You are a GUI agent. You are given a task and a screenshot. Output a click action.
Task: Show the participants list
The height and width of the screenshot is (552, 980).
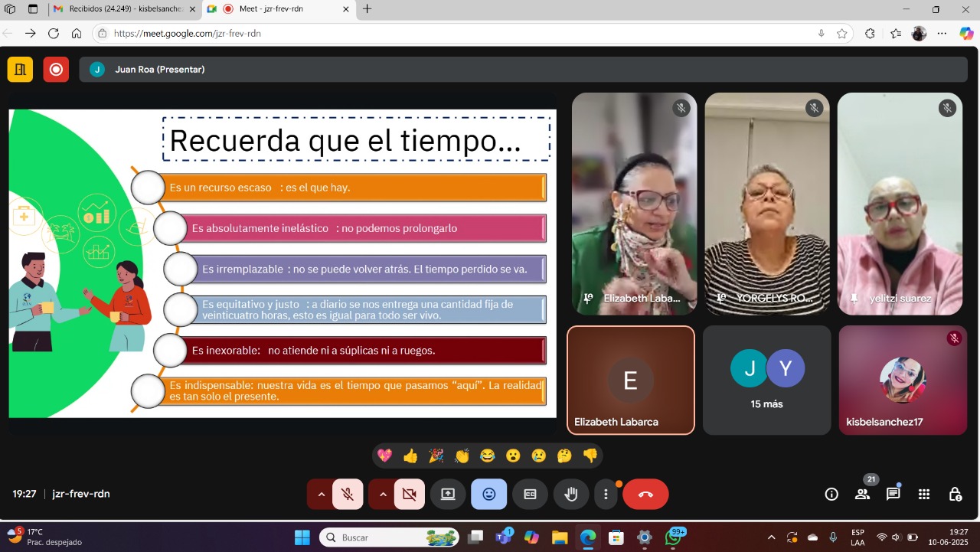[x=862, y=495]
